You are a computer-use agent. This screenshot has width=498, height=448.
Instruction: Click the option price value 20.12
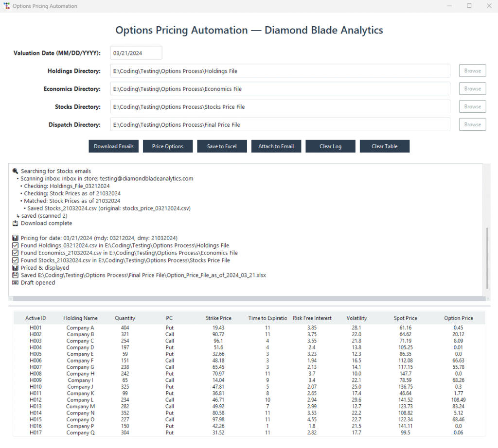[458, 334]
